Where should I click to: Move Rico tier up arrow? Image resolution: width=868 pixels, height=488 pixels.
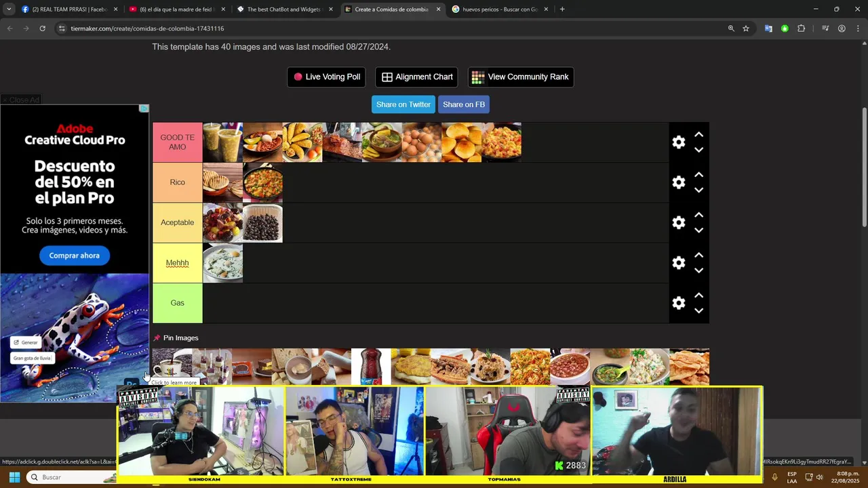(x=698, y=175)
